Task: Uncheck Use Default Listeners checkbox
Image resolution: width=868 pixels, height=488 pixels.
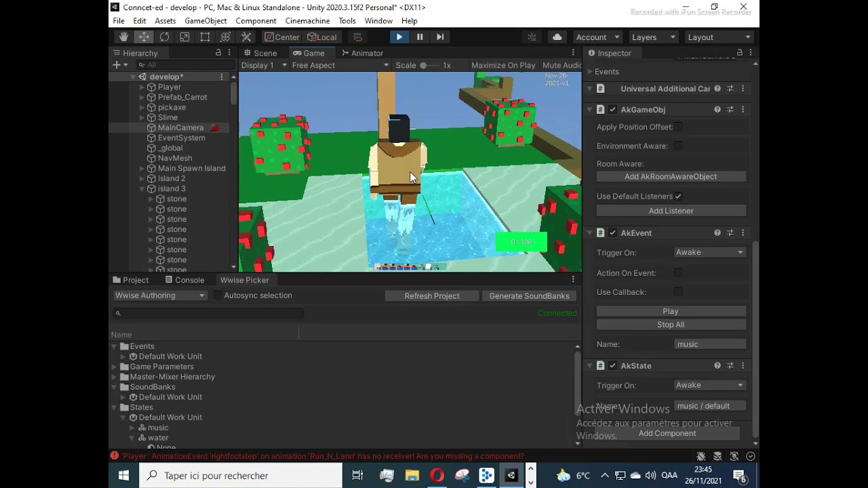Action: (x=678, y=197)
